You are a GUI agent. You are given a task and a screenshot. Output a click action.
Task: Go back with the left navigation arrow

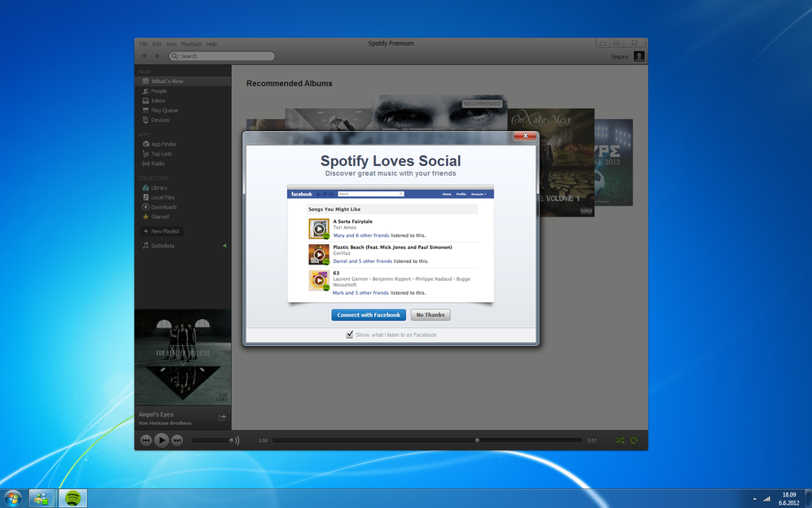144,56
